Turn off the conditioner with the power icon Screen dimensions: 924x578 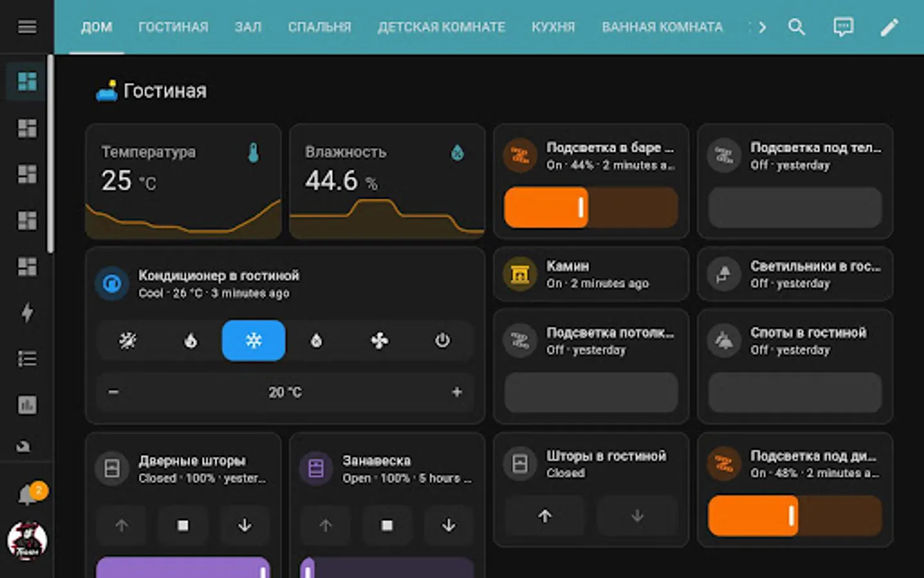[x=442, y=340]
